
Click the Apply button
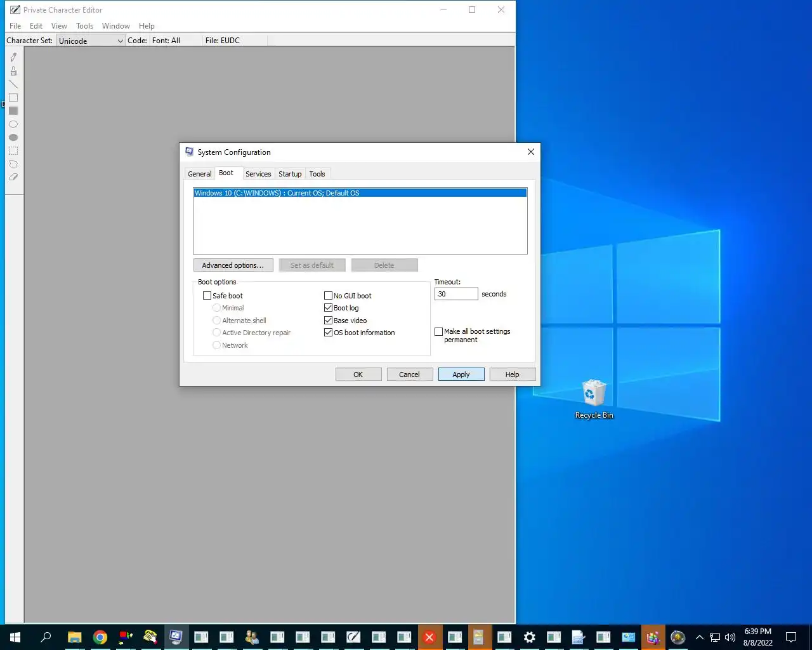coord(461,375)
